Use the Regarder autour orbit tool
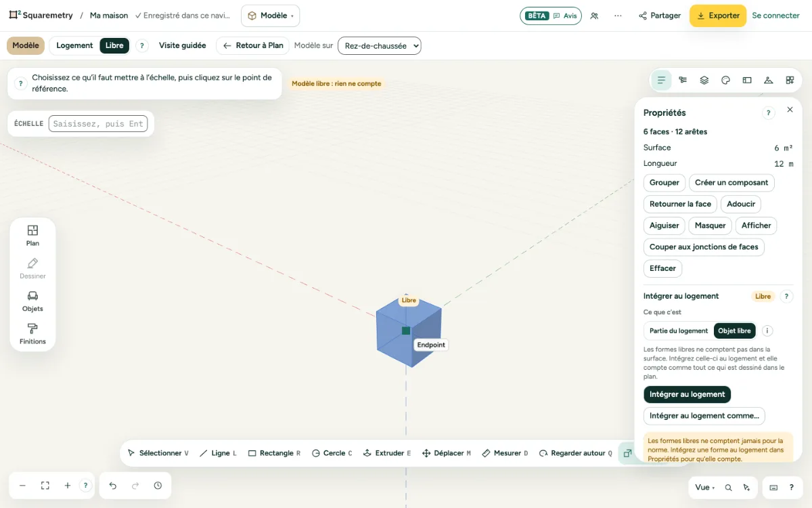This screenshot has height=508, width=812. (575, 453)
